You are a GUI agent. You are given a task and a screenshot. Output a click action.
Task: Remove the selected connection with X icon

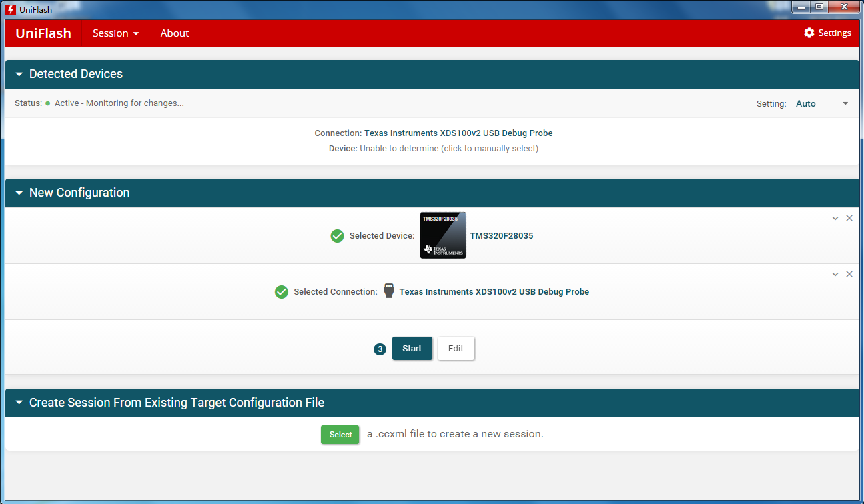(x=849, y=274)
